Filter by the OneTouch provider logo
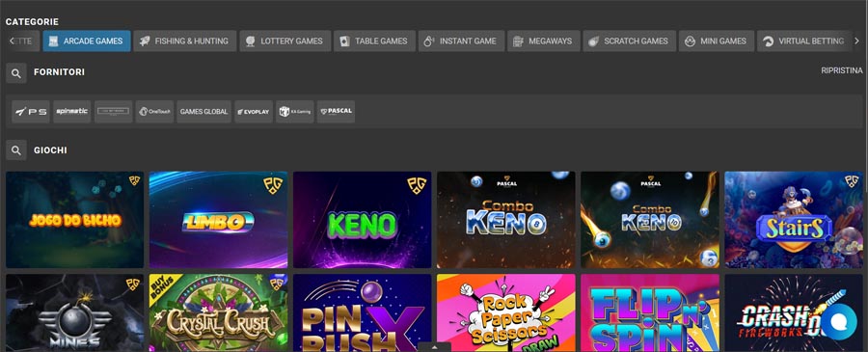Screen dimensions: 868x352 154,112
